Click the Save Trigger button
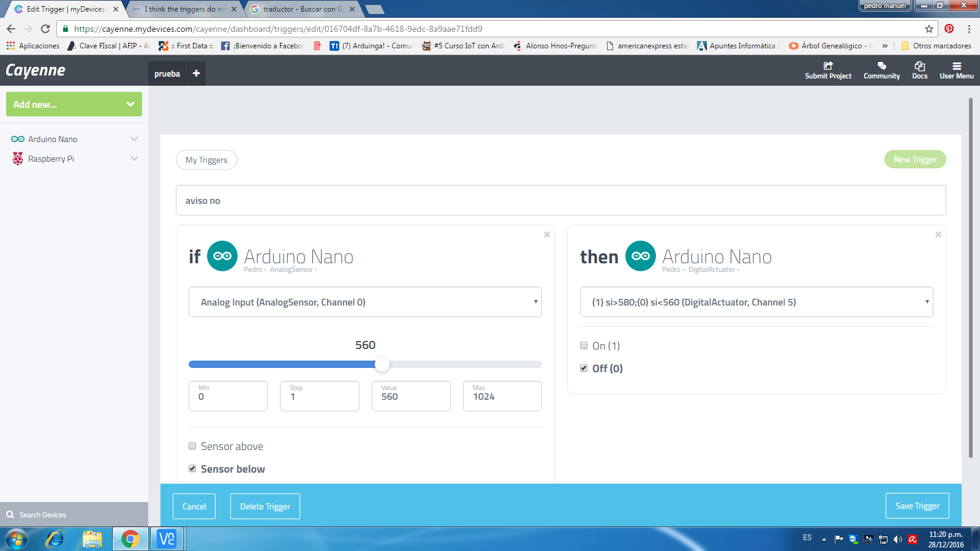980x551 pixels. pyautogui.click(x=918, y=506)
